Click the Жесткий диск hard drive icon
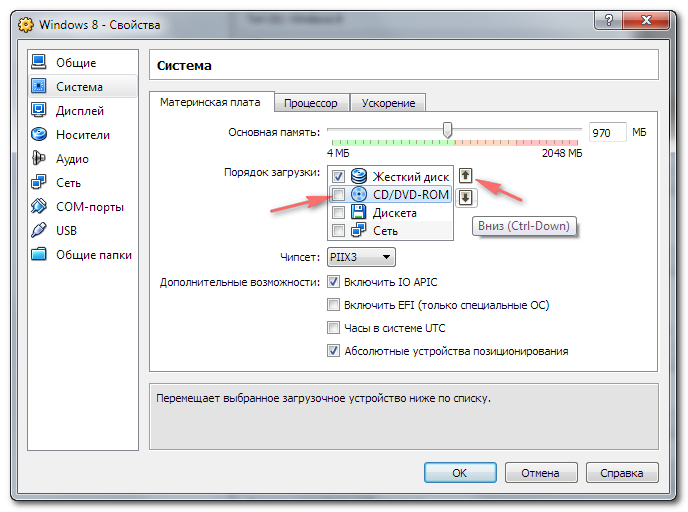688x512 pixels. (358, 176)
